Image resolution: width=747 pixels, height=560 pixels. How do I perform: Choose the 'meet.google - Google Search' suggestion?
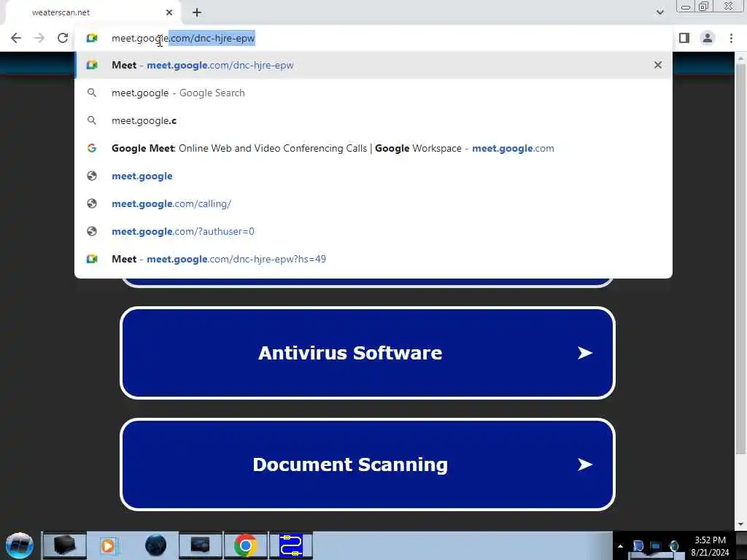click(373, 93)
